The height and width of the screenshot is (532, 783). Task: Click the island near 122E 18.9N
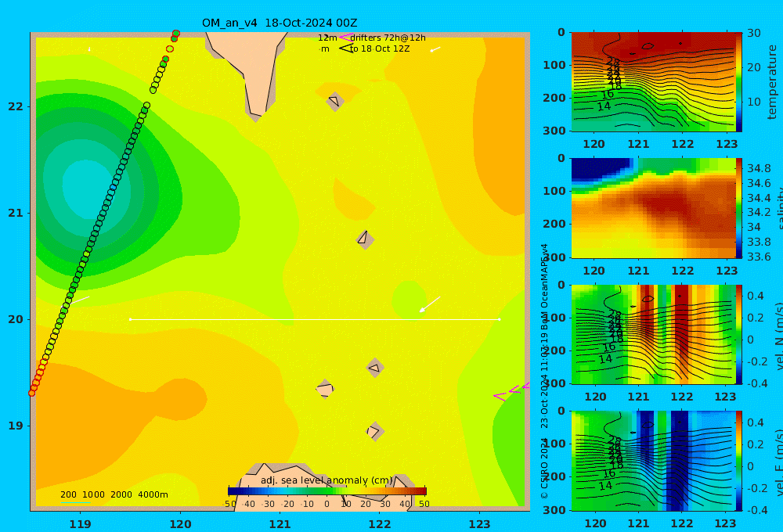coord(374,431)
